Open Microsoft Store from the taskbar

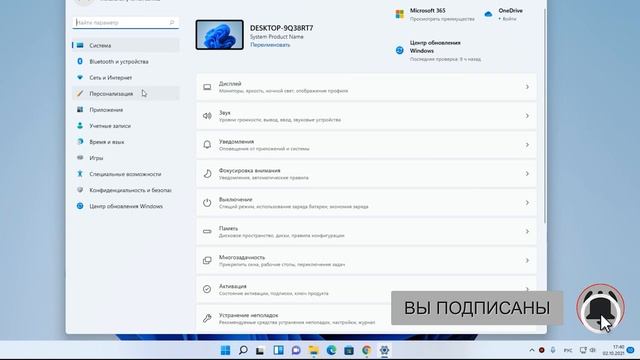tap(349, 350)
